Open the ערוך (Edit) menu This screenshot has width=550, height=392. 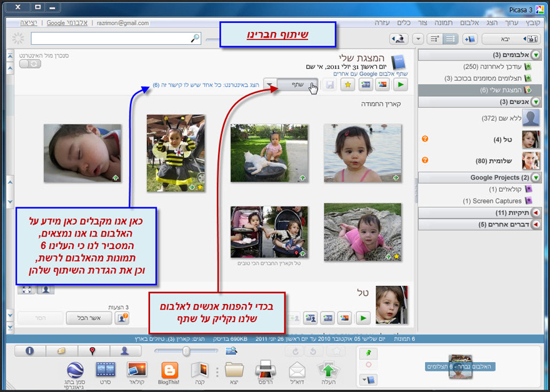pyautogui.click(x=511, y=22)
